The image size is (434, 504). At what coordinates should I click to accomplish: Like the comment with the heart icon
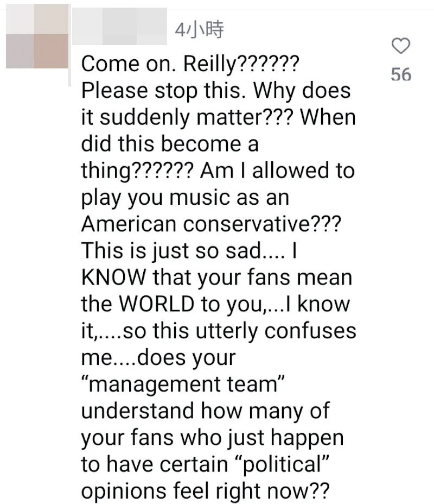coord(401,47)
